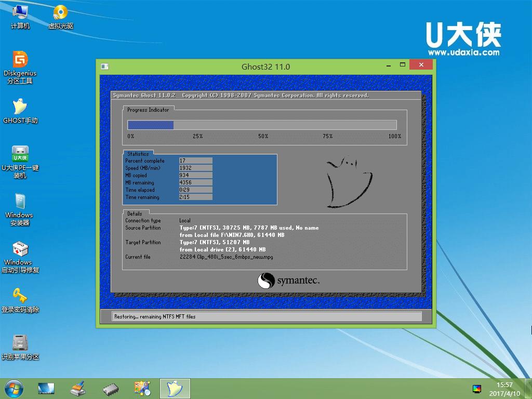Click the color icon in system tray
This screenshot has width=532, height=399.
[x=477, y=388]
